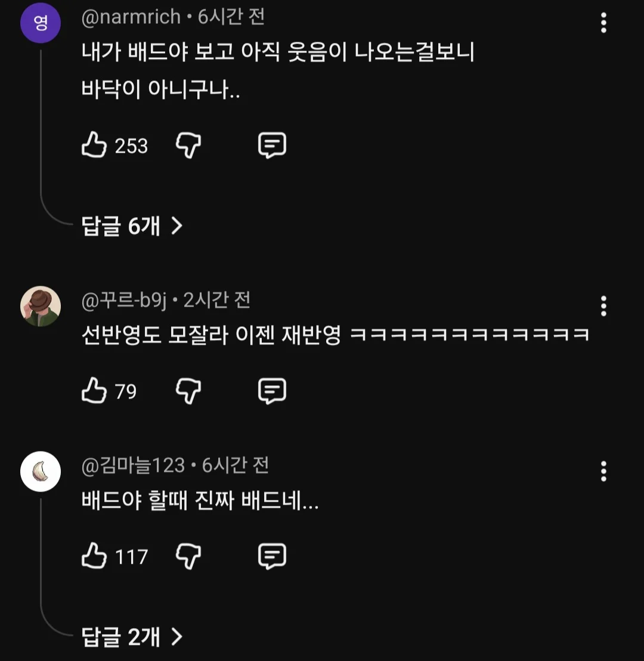
Task: Open the three-dot menu for @꾸르-b9j's comment
Action: (603, 306)
